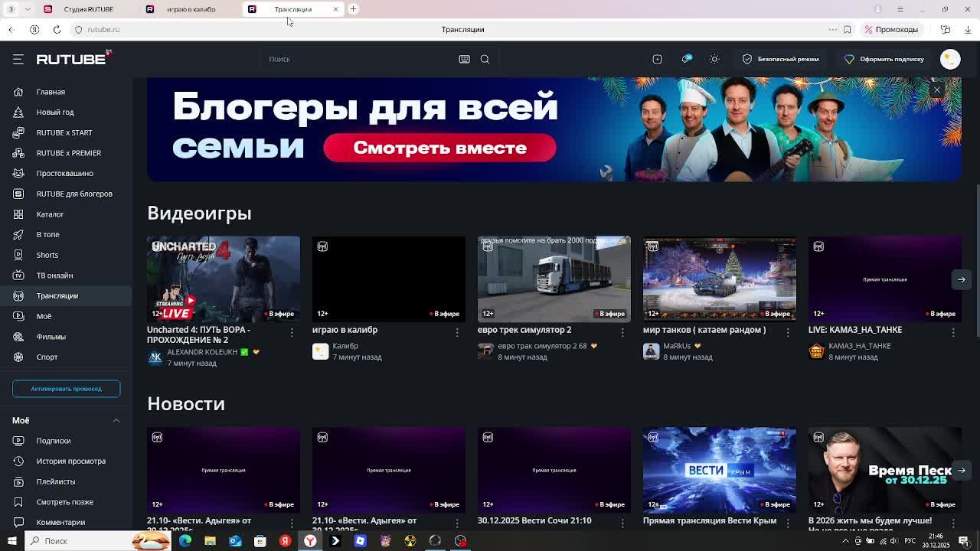Open the upload video icon

[657, 59]
